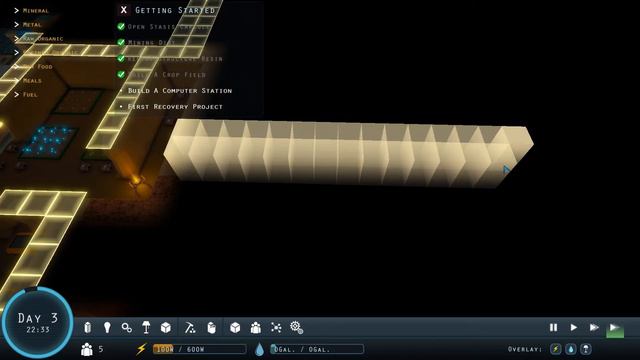Screen dimensions: 640x360
Task: Click the yellow lightning power icon
Action: [x=141, y=349]
